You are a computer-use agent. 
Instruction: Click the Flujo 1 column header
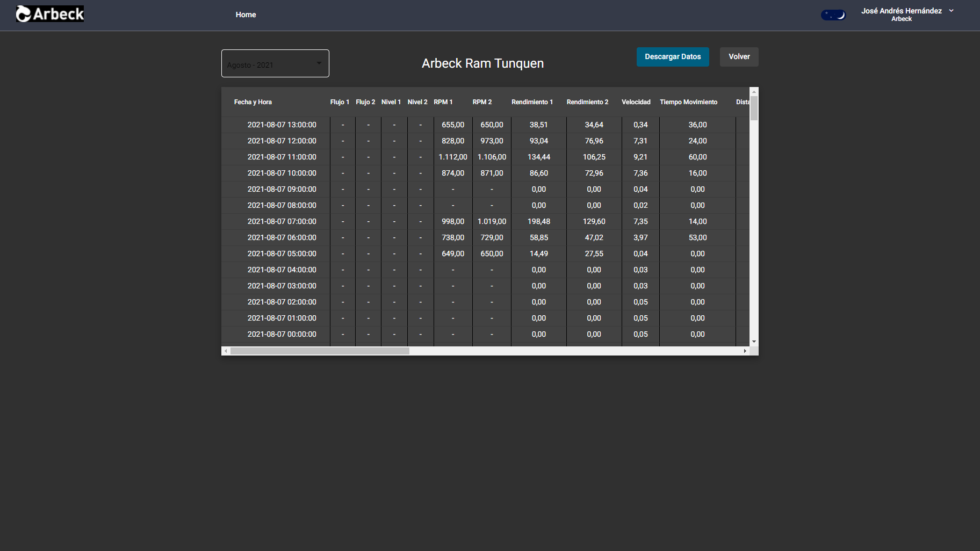pyautogui.click(x=340, y=102)
